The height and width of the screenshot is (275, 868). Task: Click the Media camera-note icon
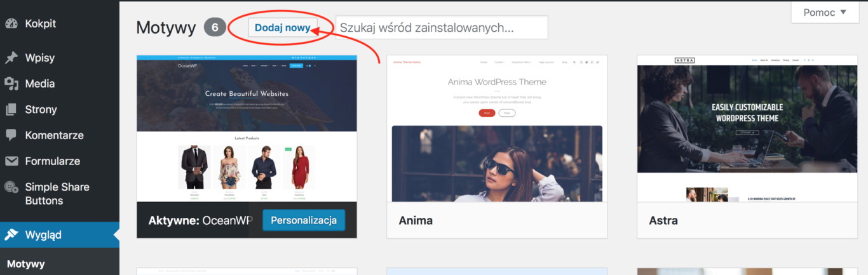[x=11, y=83]
